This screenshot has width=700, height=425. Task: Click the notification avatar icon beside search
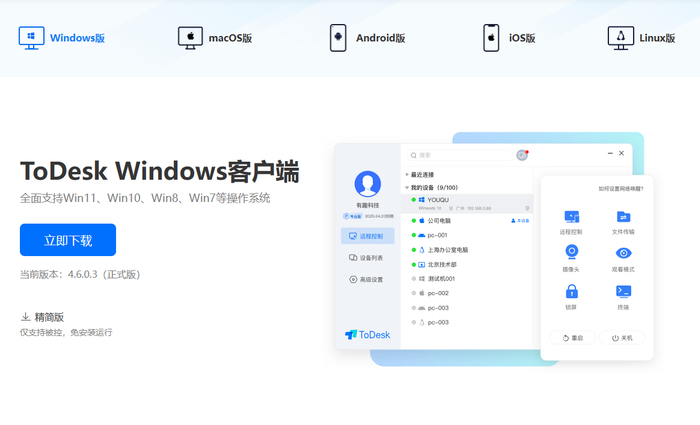[522, 155]
